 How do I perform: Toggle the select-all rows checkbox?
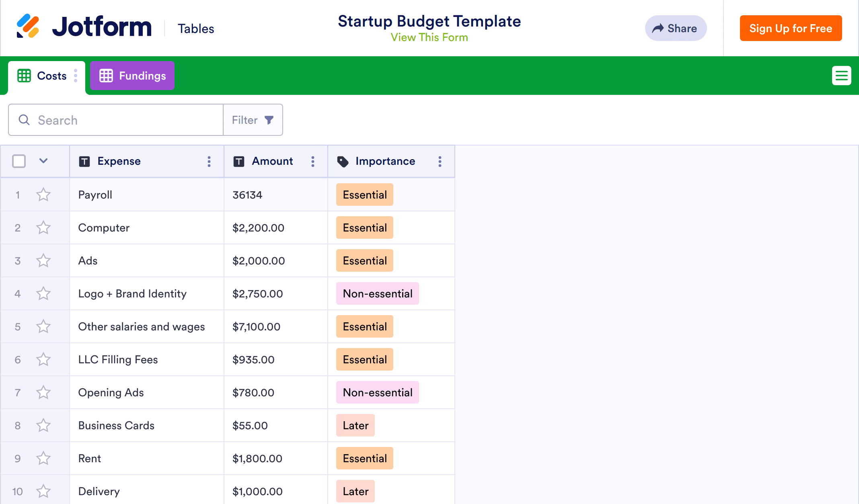click(x=19, y=161)
